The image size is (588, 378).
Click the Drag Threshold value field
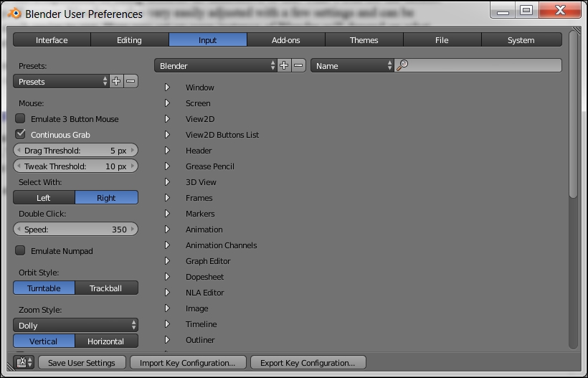[x=75, y=151]
